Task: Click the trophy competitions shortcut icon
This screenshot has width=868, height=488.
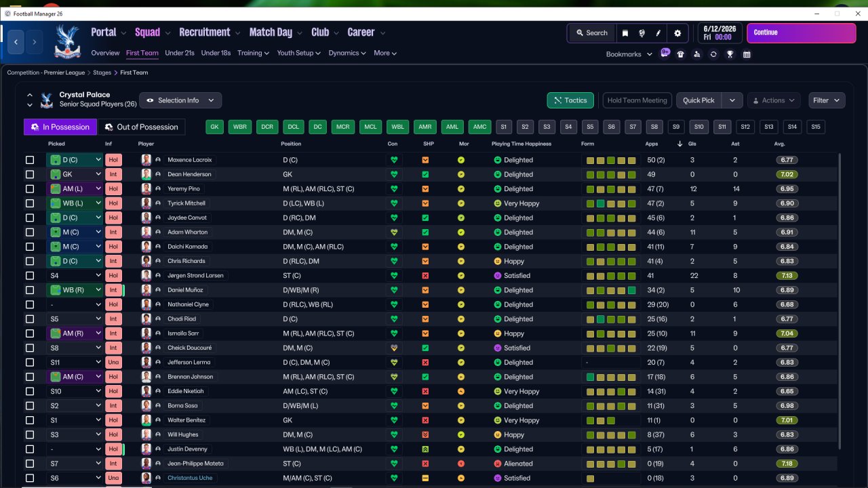Action: click(x=730, y=54)
